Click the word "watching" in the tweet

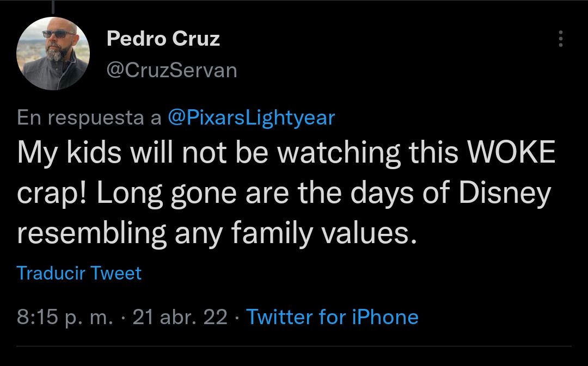[x=333, y=153]
